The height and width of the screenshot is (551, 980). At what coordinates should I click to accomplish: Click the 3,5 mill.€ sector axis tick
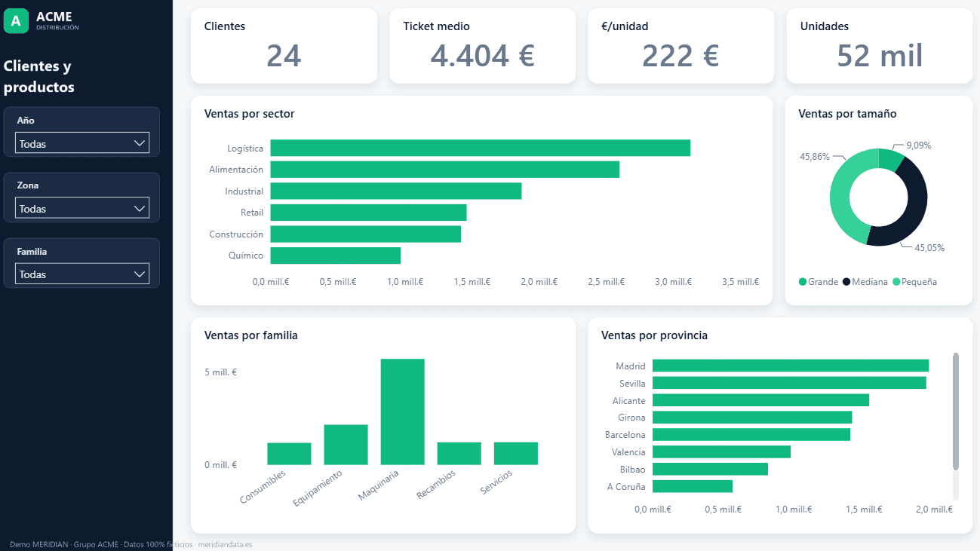pyautogui.click(x=740, y=282)
